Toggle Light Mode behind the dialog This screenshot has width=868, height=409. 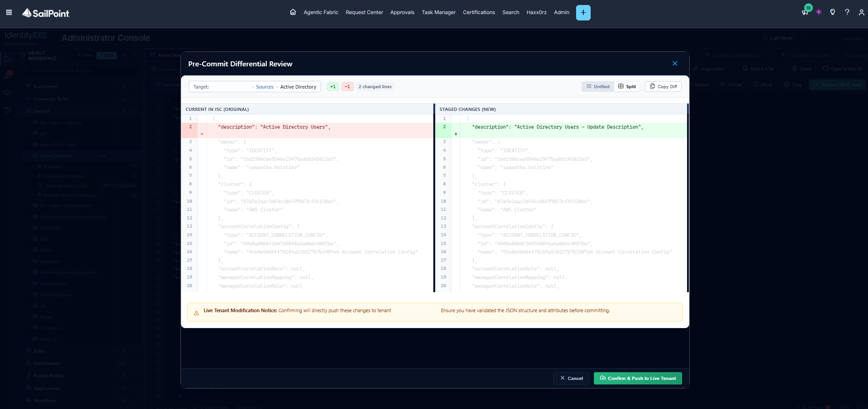tap(778, 38)
